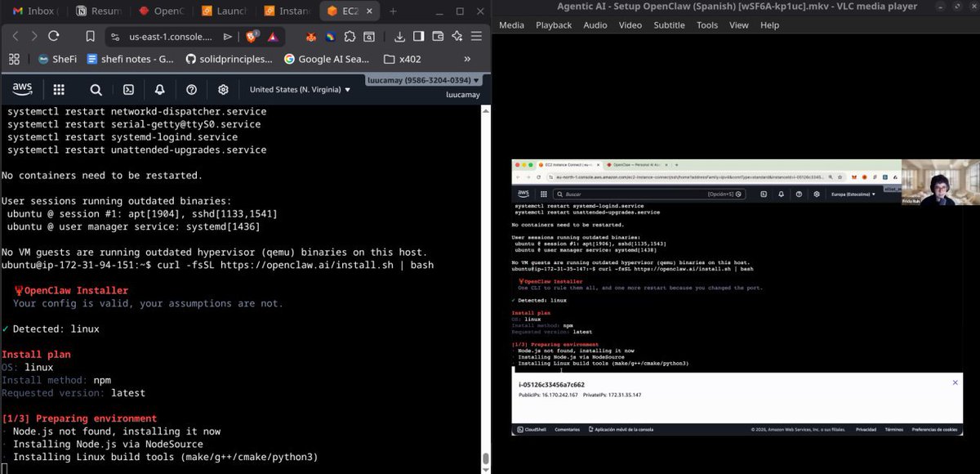Screen dimensions: 980x474
Task: Click the terminal's vertical scrollbar thumb
Action: coord(485,458)
